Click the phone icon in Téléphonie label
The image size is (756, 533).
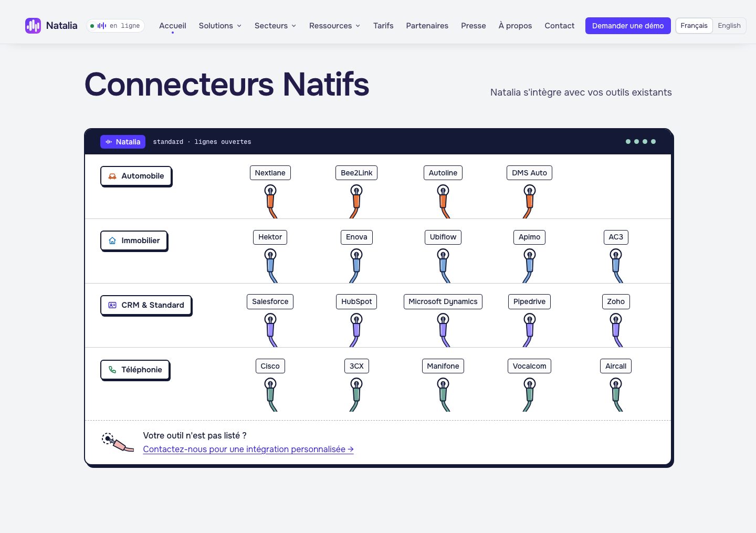(112, 370)
